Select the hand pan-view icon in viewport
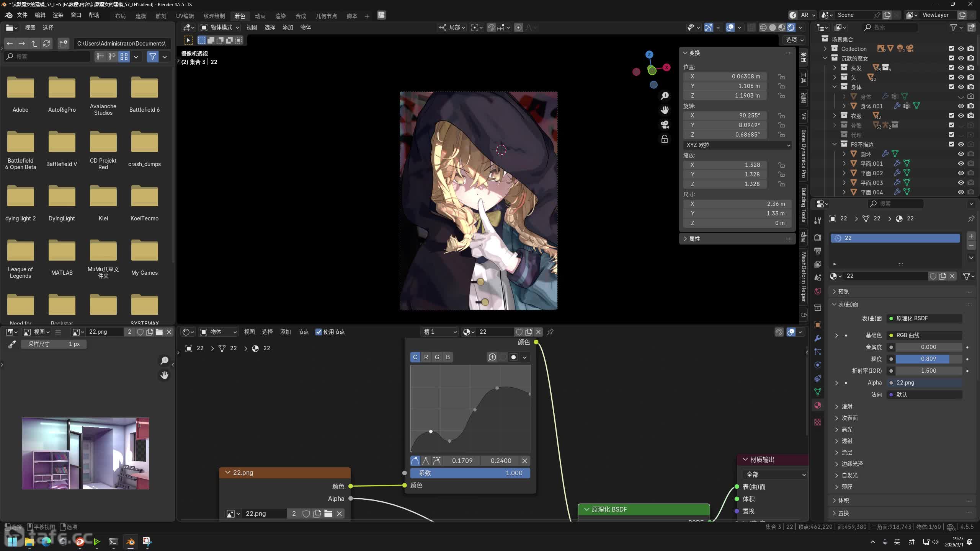 tap(665, 110)
